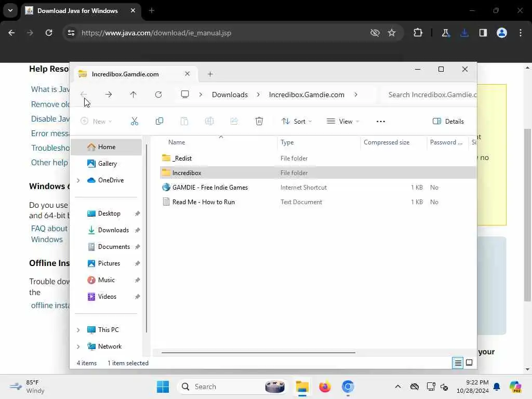Click the Password column header

pos(447,142)
